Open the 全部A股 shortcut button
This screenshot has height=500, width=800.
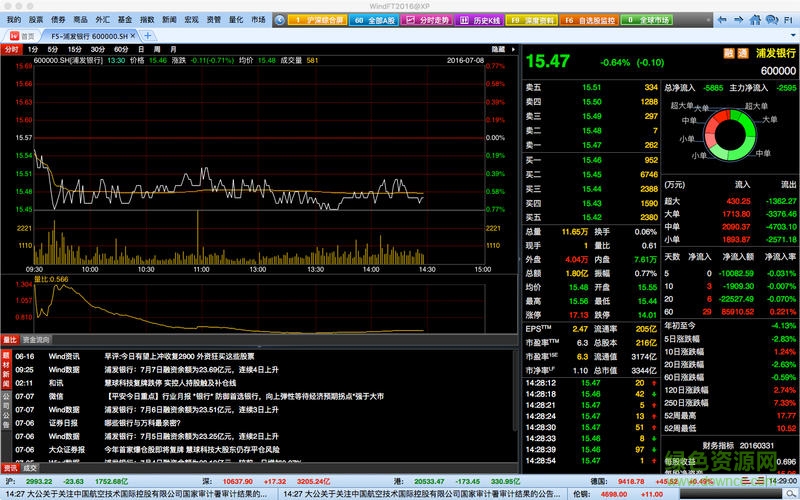(374, 20)
